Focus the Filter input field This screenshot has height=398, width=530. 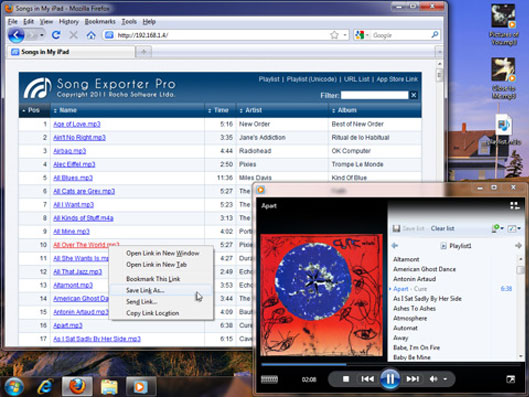pos(375,95)
